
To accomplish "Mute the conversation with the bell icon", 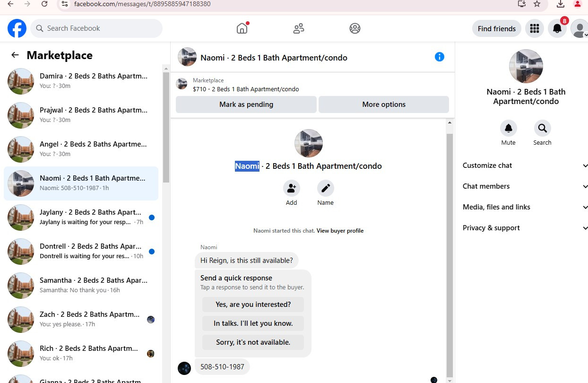I will (x=509, y=128).
